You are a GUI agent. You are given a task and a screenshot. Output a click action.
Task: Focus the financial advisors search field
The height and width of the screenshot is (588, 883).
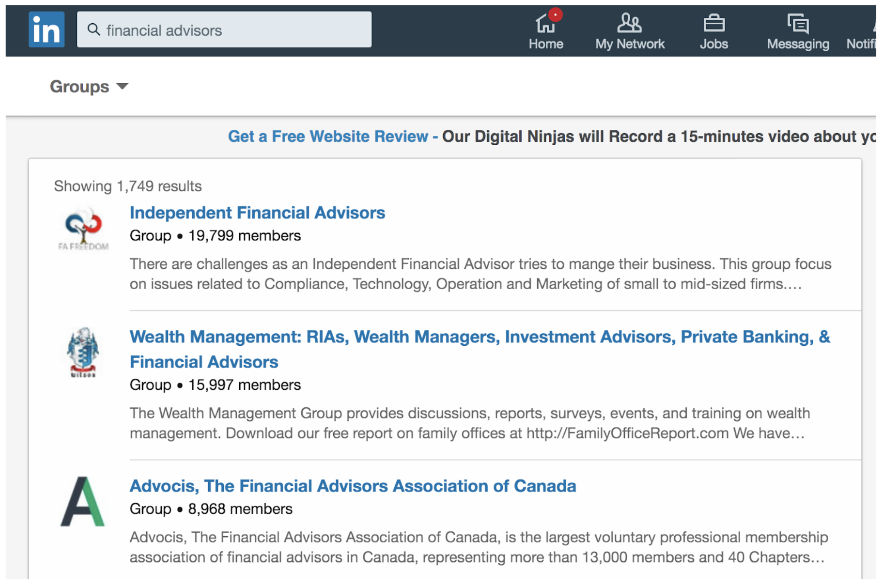click(x=224, y=29)
